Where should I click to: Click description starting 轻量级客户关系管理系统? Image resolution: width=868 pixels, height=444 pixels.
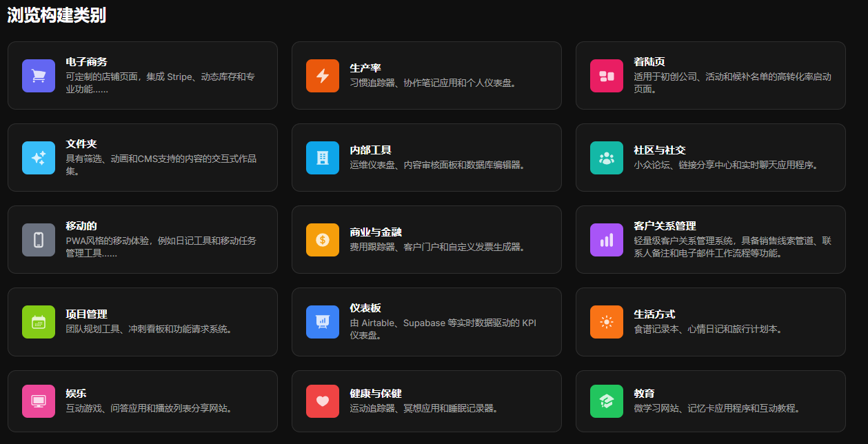732,247
